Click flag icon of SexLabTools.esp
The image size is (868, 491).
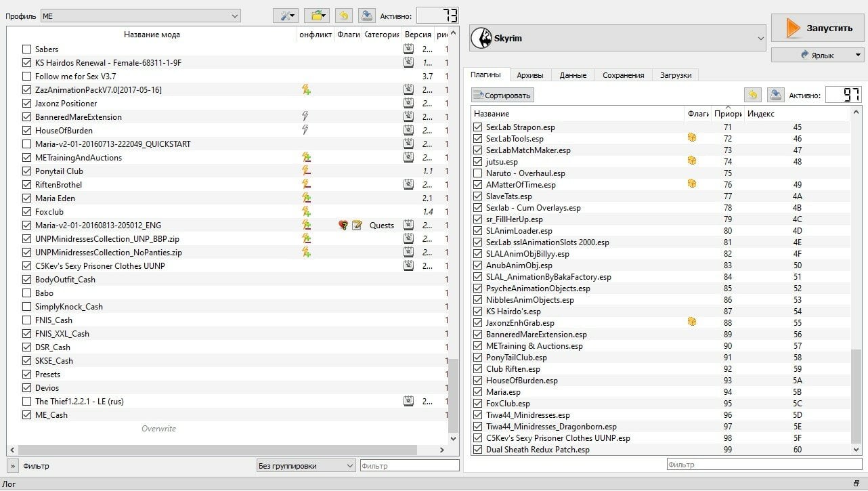pyautogui.click(x=692, y=138)
